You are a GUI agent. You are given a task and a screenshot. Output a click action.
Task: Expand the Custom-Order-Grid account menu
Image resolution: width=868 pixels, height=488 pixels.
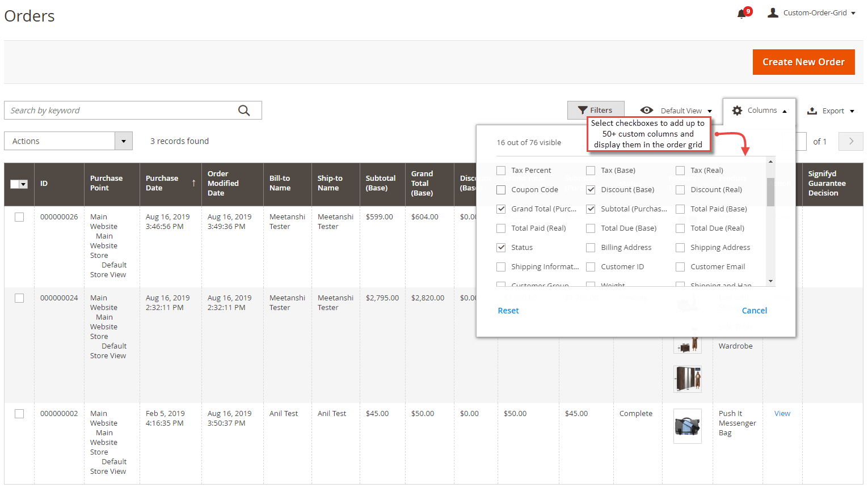(x=817, y=12)
